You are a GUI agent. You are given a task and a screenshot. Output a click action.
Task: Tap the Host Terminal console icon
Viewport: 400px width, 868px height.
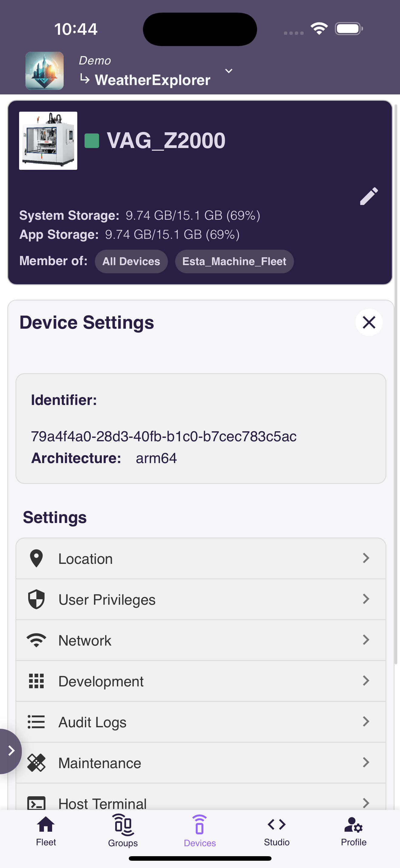coord(36,803)
